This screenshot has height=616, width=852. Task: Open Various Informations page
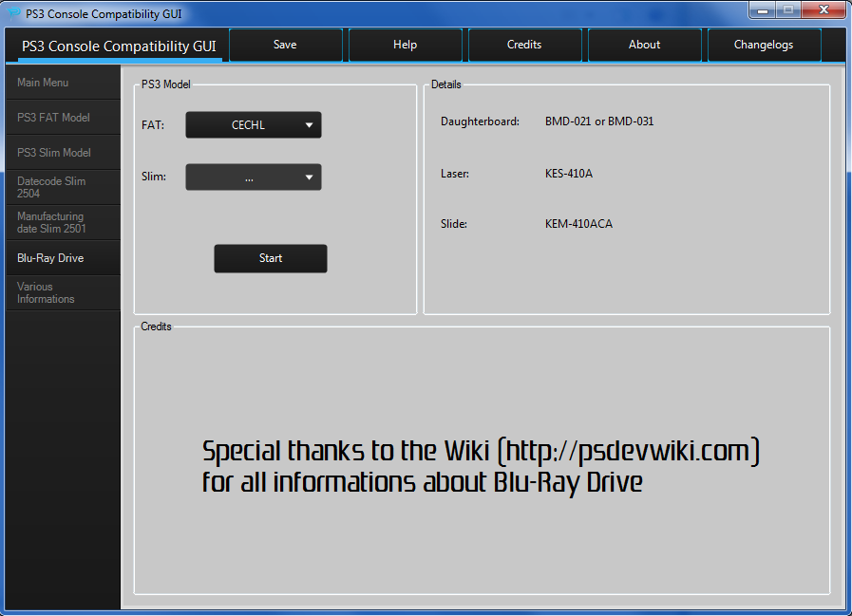click(63, 292)
